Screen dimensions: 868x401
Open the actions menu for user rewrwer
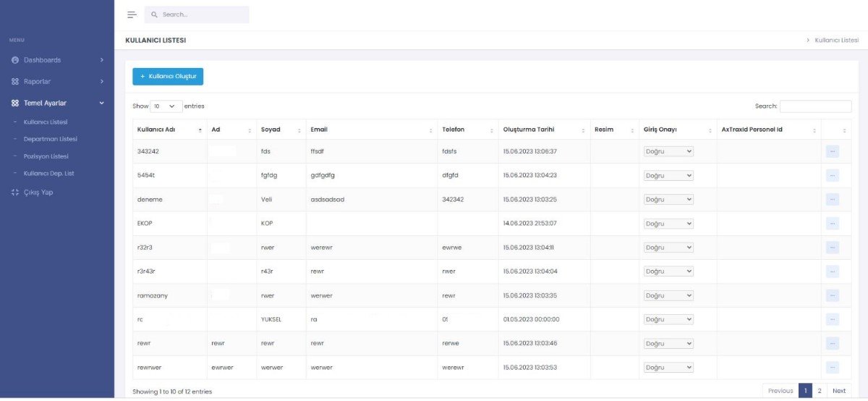click(832, 367)
